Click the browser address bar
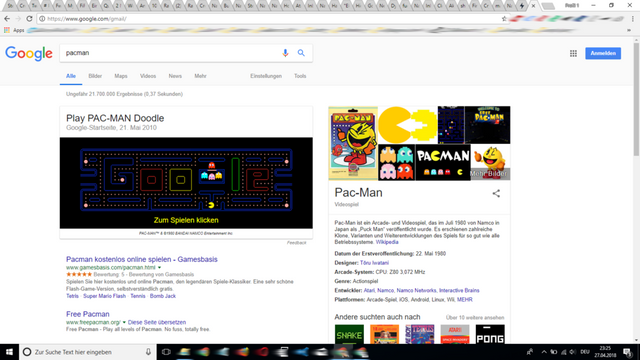 (271, 19)
